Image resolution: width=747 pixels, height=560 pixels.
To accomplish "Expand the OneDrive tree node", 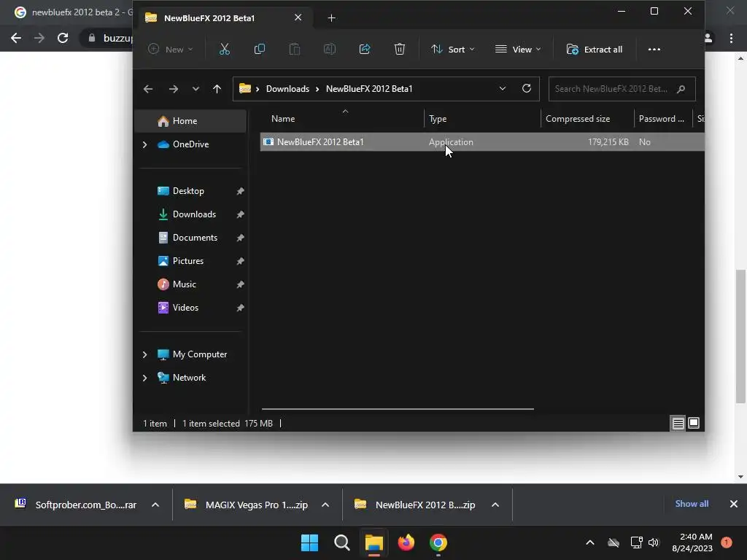I will pos(145,144).
